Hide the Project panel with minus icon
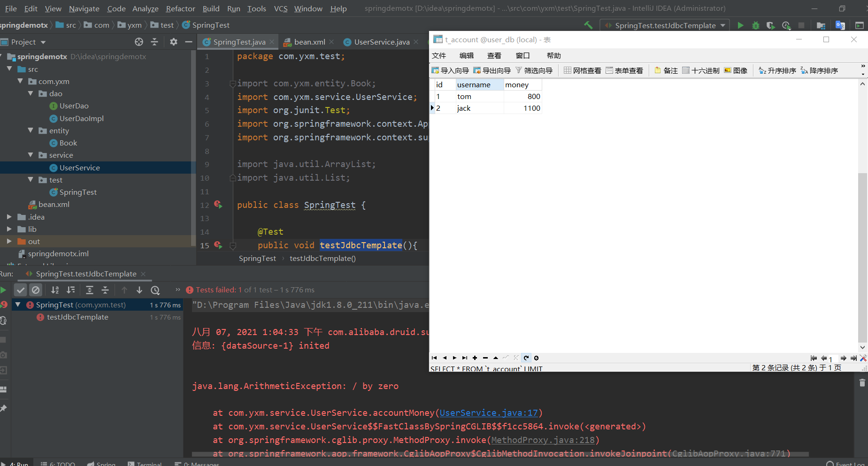The image size is (868, 466). (189, 42)
